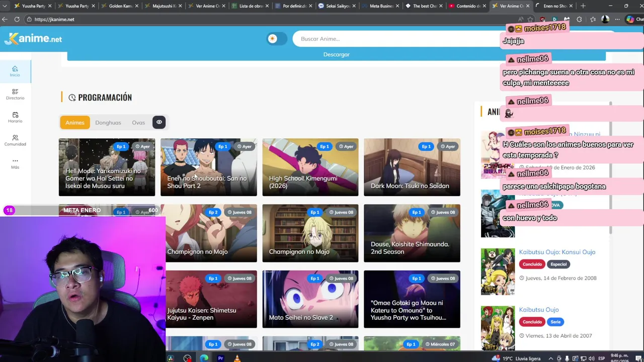The height and width of the screenshot is (362, 644).
Task: Click the Serie badge under Kaibutsu Oujo
Action: (555, 322)
